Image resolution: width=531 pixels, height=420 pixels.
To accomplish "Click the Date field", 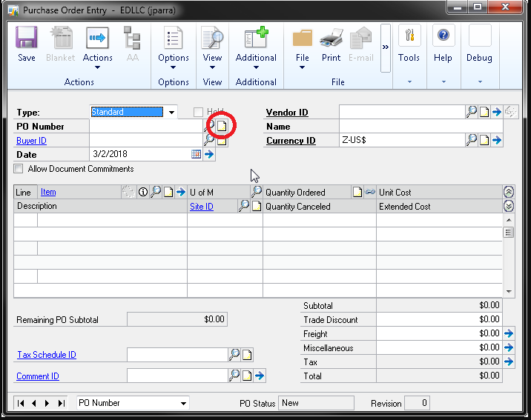I will (x=140, y=154).
